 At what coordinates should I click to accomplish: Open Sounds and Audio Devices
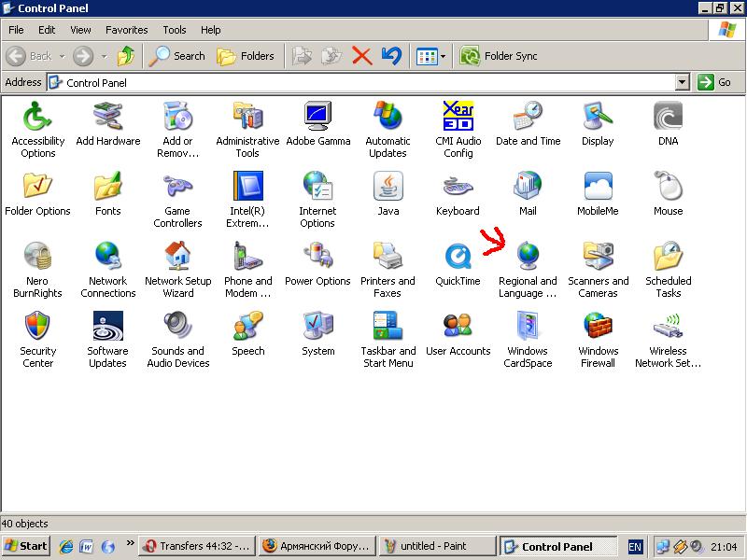[x=177, y=327]
